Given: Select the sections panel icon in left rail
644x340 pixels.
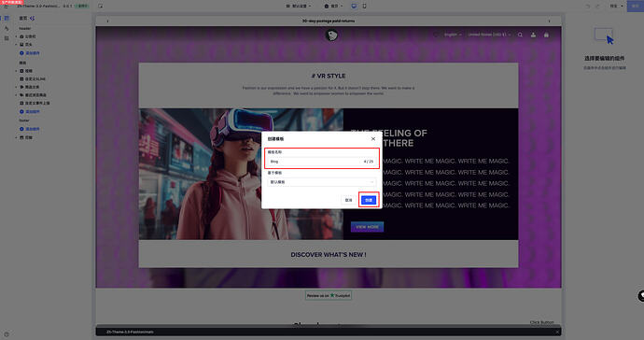Looking at the screenshot, I should (x=7, y=18).
